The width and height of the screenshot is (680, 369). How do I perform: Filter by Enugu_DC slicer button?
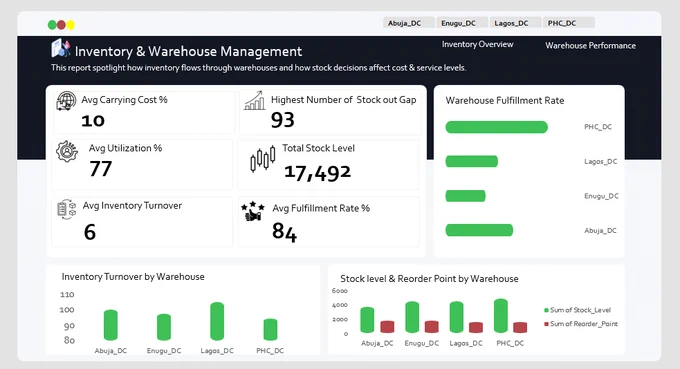462,23
